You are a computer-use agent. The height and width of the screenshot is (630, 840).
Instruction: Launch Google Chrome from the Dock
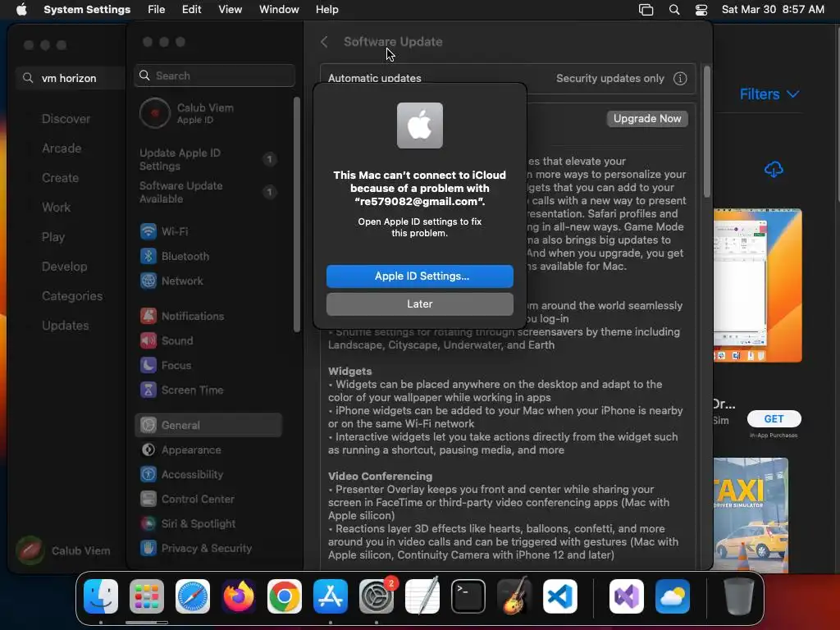285,596
